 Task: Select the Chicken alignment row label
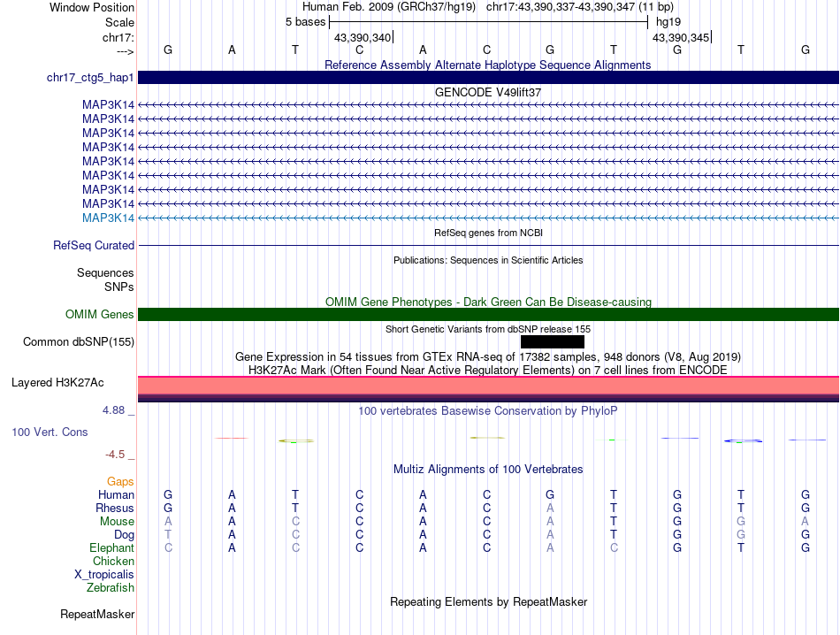click(113, 561)
